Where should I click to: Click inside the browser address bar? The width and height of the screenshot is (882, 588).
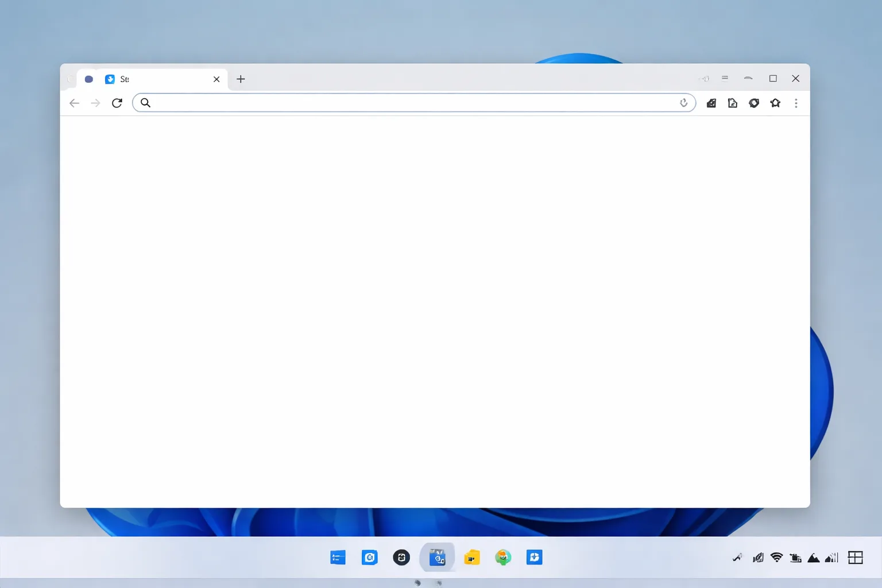413,103
